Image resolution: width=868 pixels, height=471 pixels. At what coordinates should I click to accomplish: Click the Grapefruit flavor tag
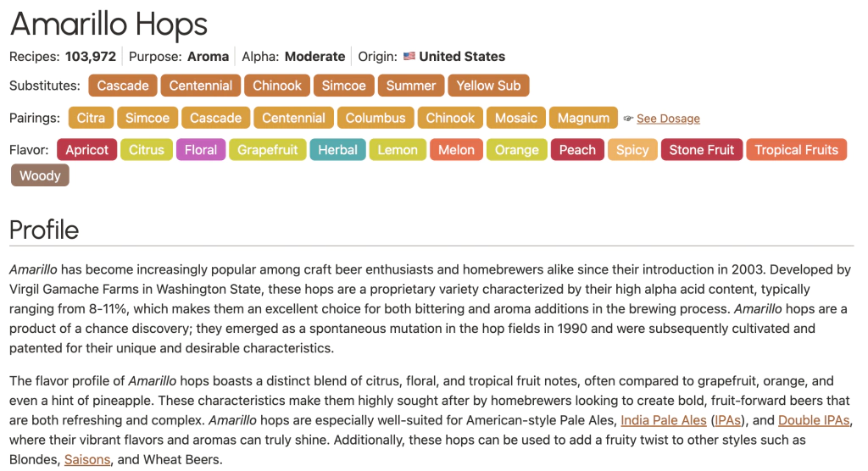(x=268, y=150)
